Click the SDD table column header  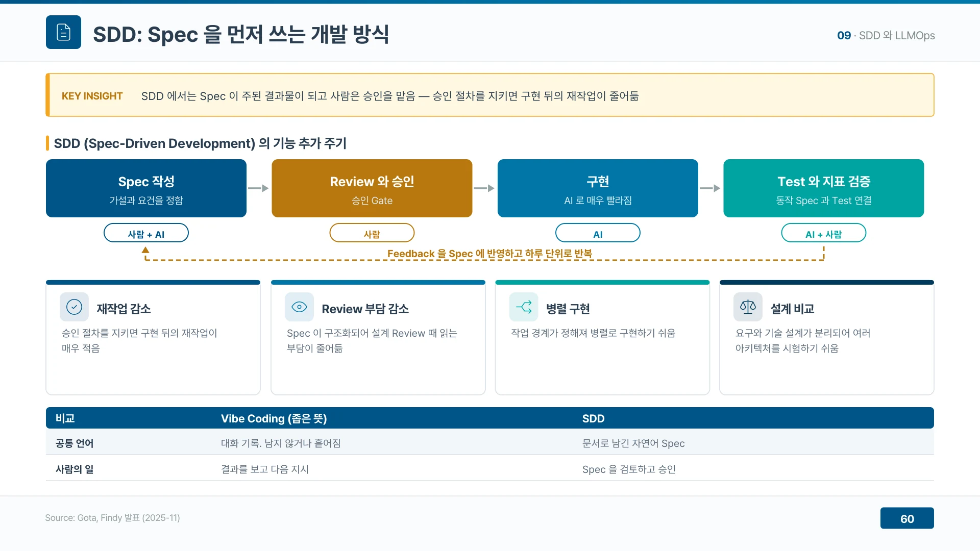coord(593,418)
